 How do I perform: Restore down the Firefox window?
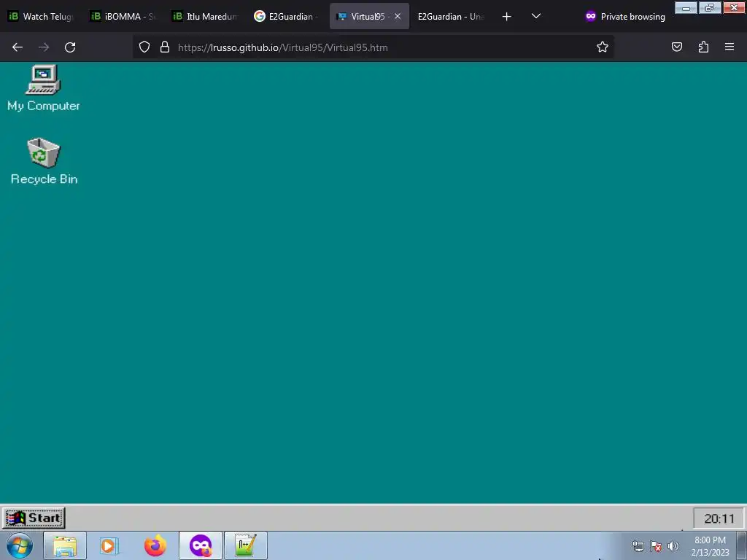point(710,7)
